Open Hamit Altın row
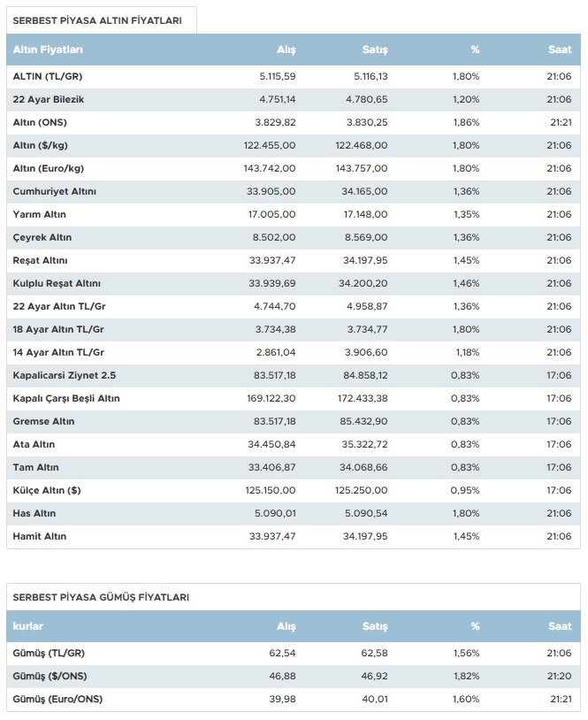588x720 pixels. click(x=40, y=536)
